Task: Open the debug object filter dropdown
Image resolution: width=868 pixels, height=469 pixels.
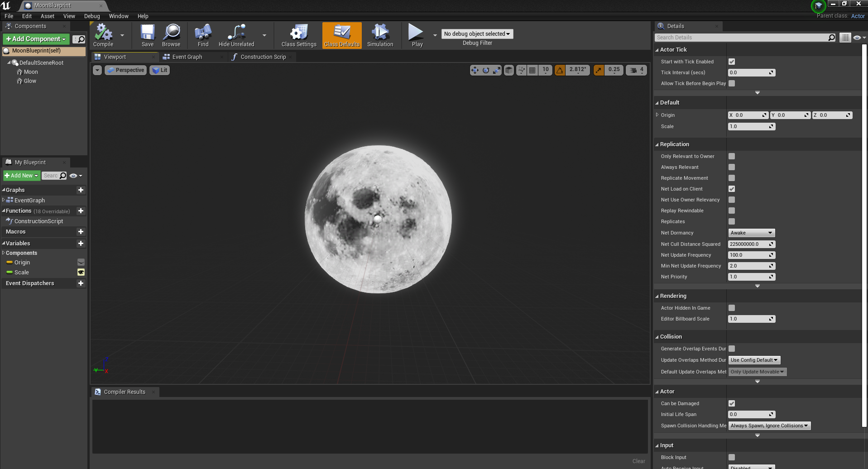Action: pos(477,34)
